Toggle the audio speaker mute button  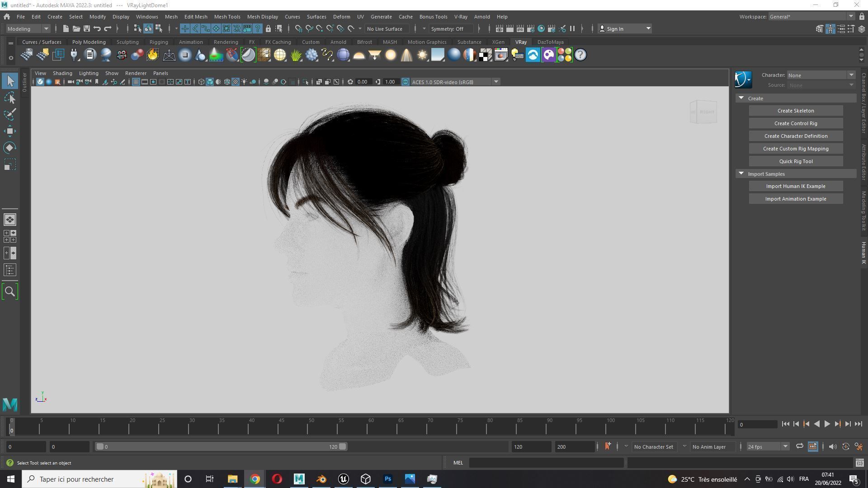(832, 446)
